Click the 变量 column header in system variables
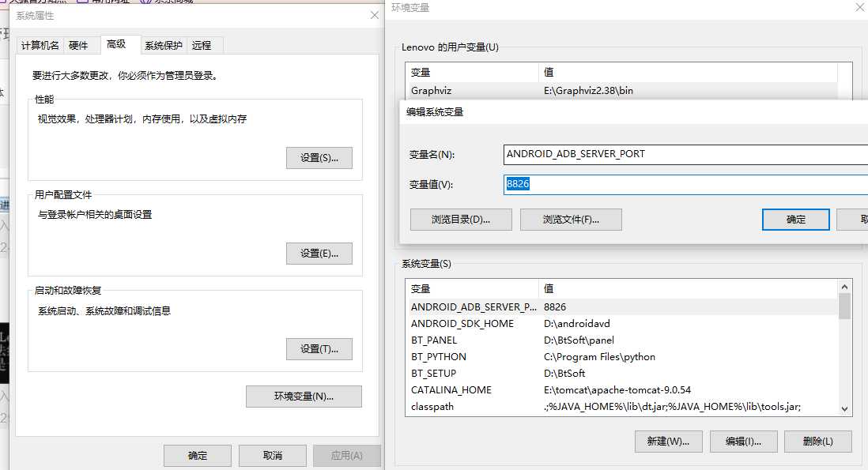Image resolution: width=868 pixels, height=470 pixels. pyautogui.click(x=472, y=288)
